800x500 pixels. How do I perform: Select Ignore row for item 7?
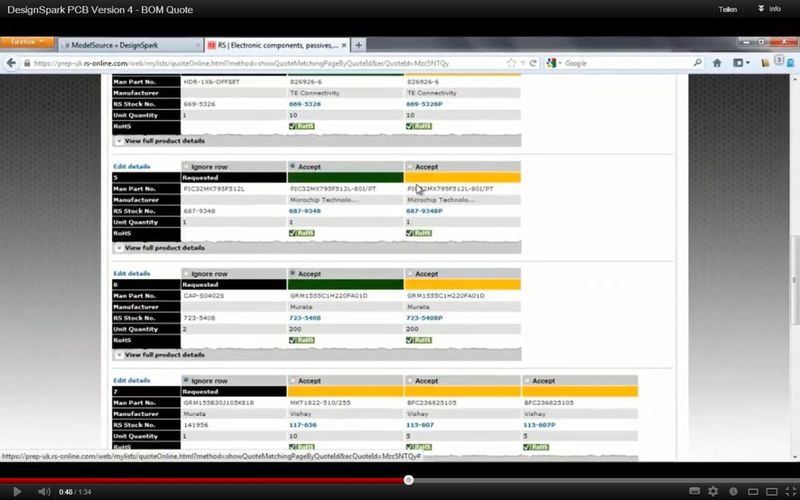click(x=186, y=381)
